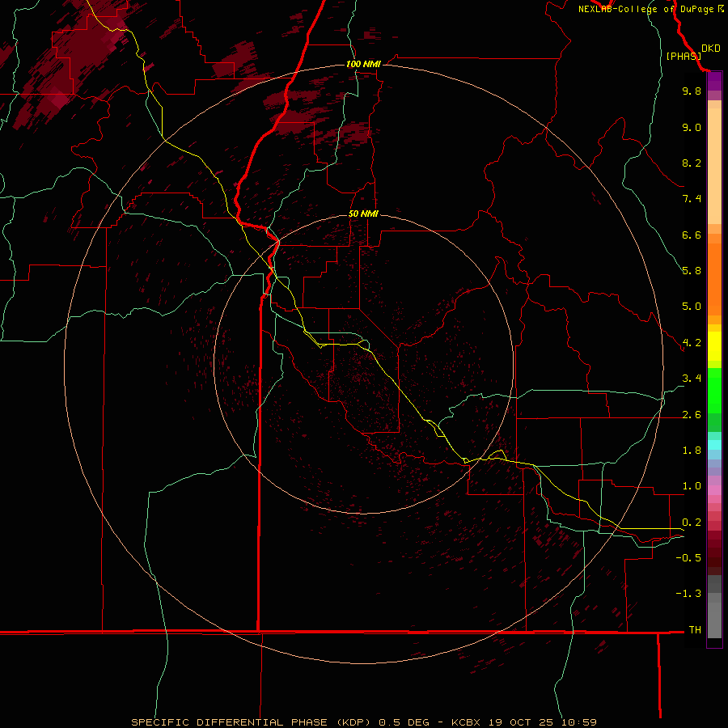Click the 100 NMI range ring label
This screenshot has height=728, width=728.
[x=363, y=64]
